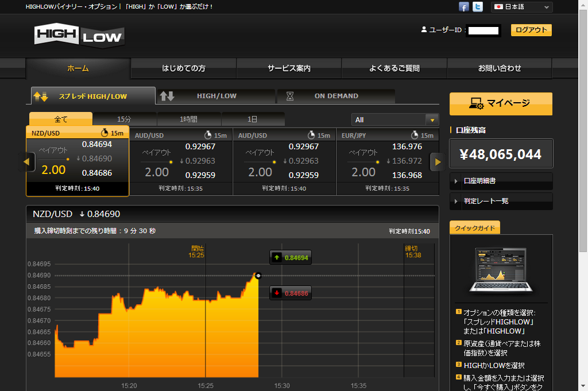Select the 1日 time filter tab

(x=253, y=119)
